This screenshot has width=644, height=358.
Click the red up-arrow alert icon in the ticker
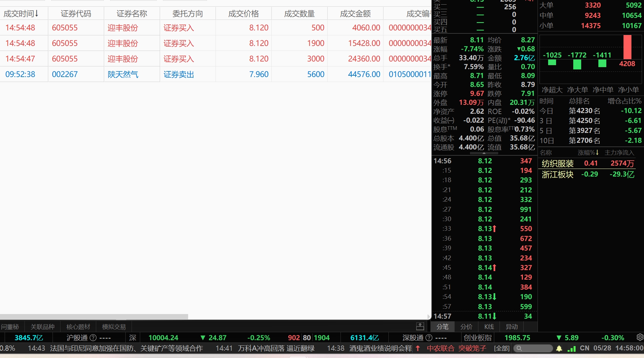(x=418, y=348)
